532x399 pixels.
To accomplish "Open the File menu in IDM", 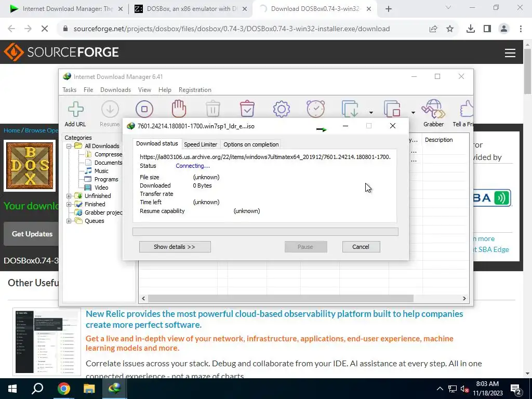I will (x=88, y=90).
